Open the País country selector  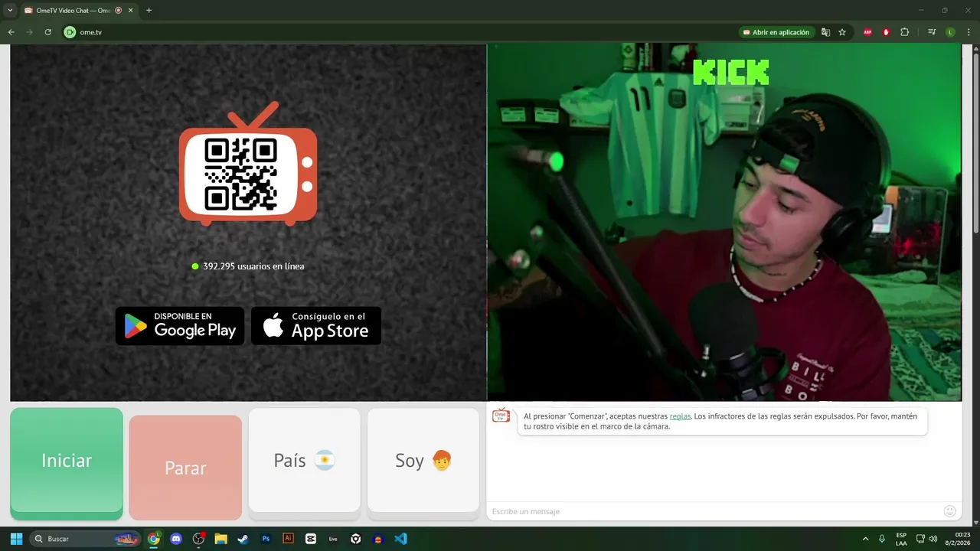(304, 460)
